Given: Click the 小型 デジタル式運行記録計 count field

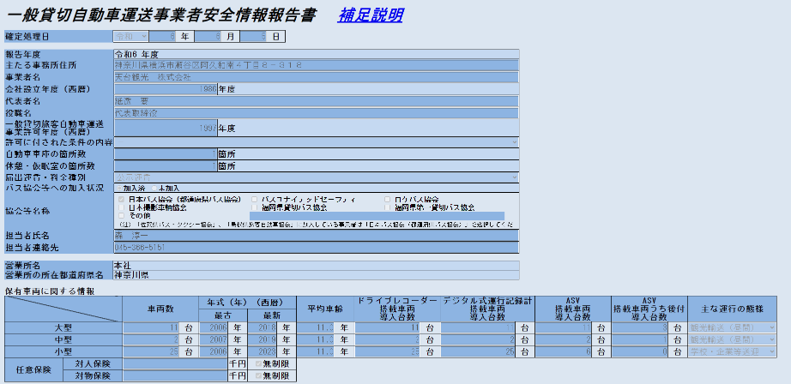Looking at the screenshot, I should coord(479,352).
